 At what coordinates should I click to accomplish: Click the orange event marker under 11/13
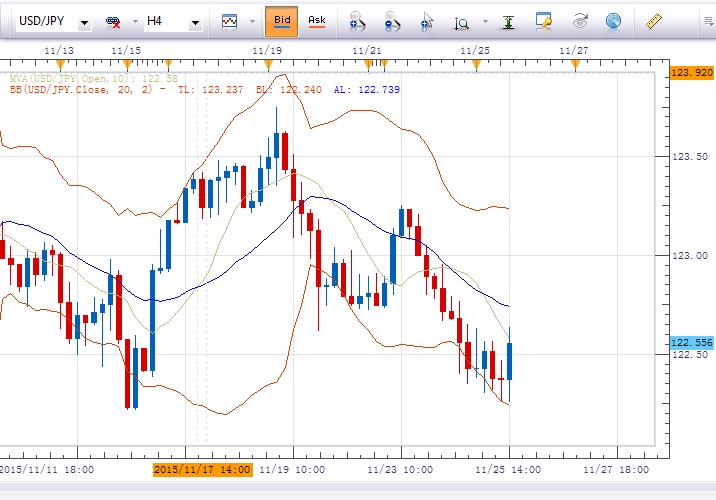[x=60, y=64]
